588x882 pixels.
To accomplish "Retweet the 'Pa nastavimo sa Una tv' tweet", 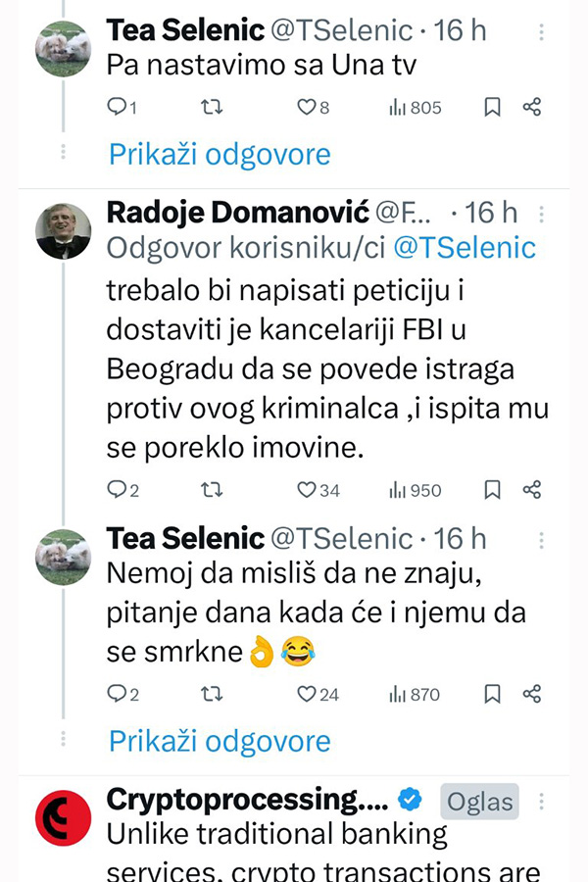I will point(211,108).
